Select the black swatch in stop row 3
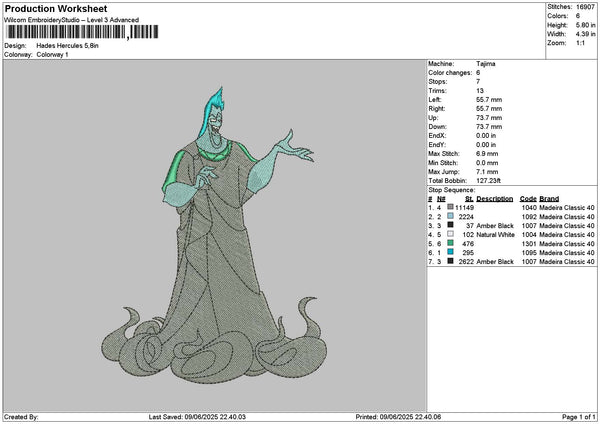 click(x=450, y=225)
